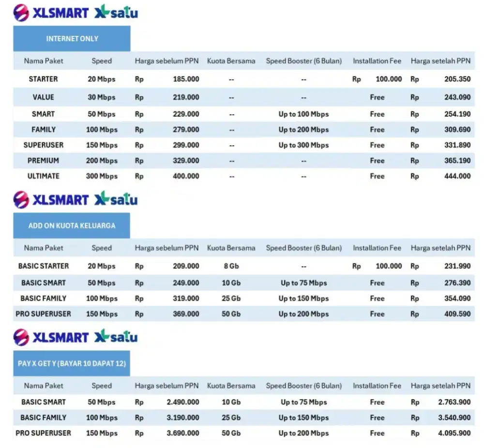Image resolution: width=484 pixels, height=448 pixels.
Task: Choose the PREMIUM package row label
Action: pos(43,161)
